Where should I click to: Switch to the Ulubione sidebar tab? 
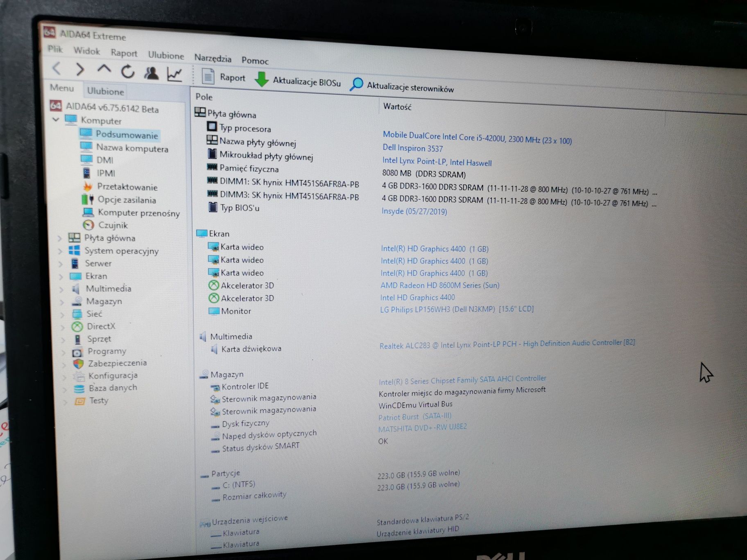(x=105, y=91)
